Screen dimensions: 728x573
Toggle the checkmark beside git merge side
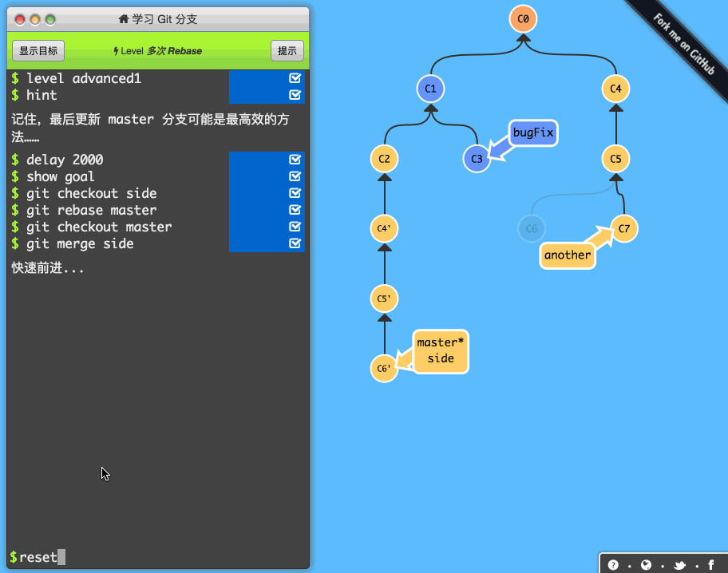295,243
